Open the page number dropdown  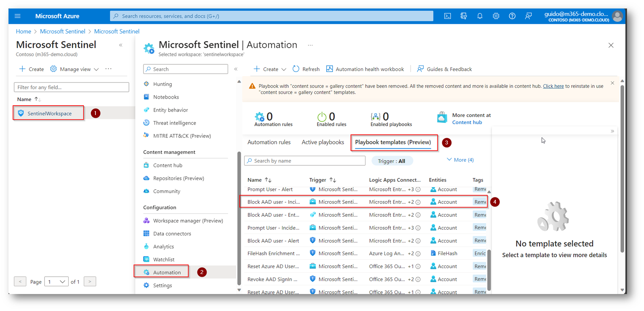click(56, 282)
